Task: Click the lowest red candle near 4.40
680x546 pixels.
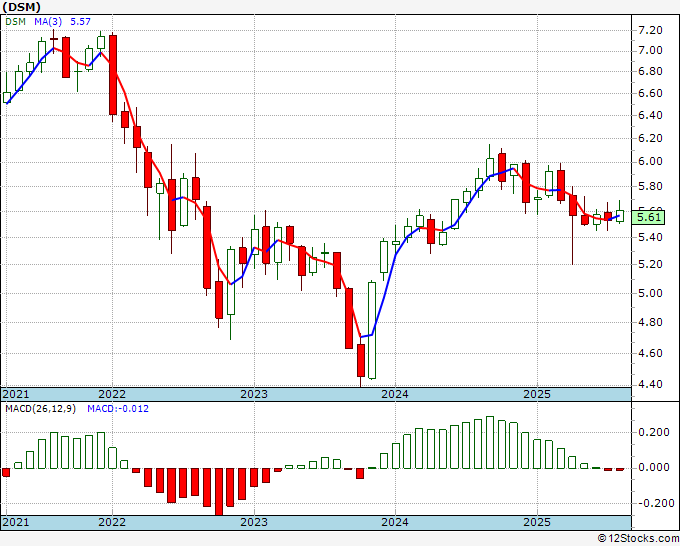Action: [361, 360]
